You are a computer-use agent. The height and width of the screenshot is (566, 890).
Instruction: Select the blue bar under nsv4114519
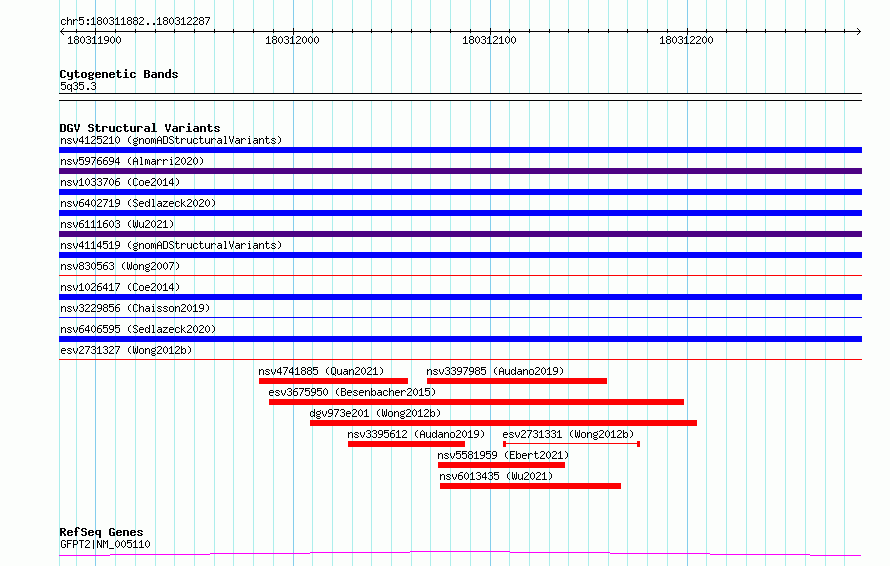tap(460, 255)
